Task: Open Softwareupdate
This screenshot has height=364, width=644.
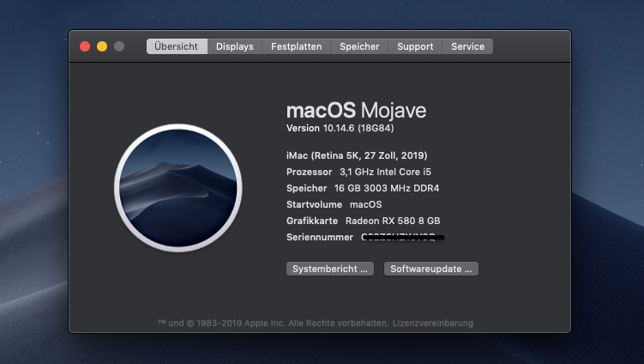Action: tap(430, 269)
